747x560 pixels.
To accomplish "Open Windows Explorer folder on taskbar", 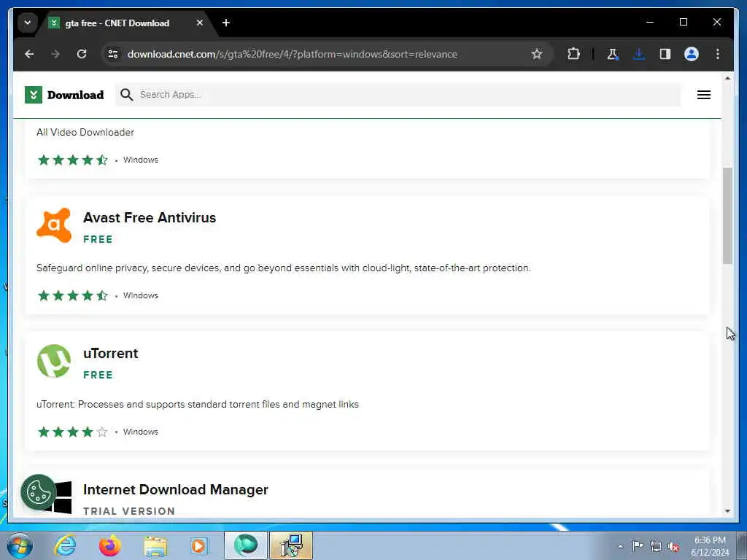I will (x=156, y=545).
